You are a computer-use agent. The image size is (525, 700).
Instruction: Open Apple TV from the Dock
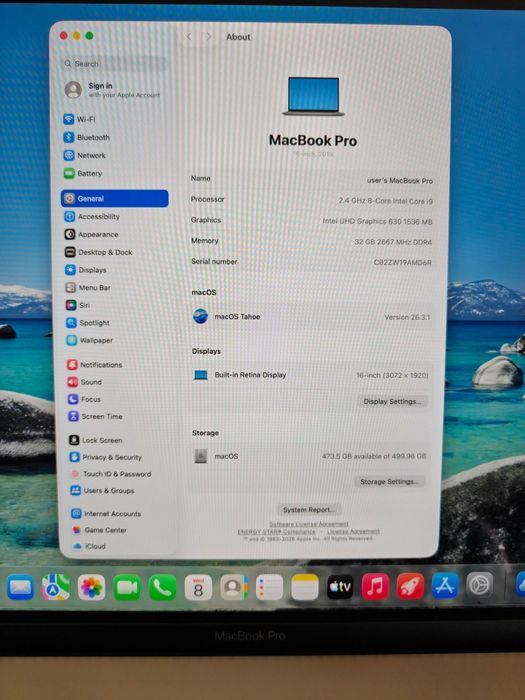pos(340,586)
